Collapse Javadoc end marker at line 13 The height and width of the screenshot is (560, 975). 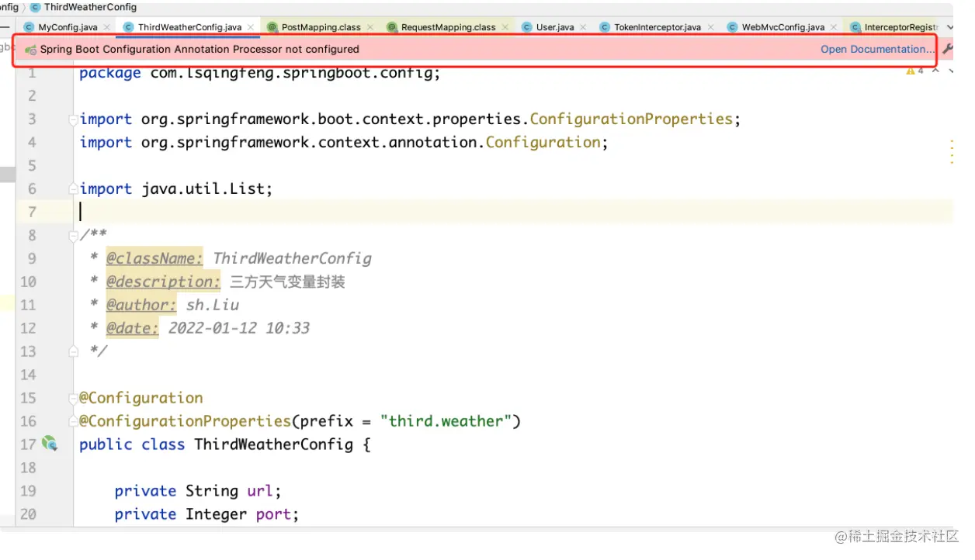coord(74,351)
